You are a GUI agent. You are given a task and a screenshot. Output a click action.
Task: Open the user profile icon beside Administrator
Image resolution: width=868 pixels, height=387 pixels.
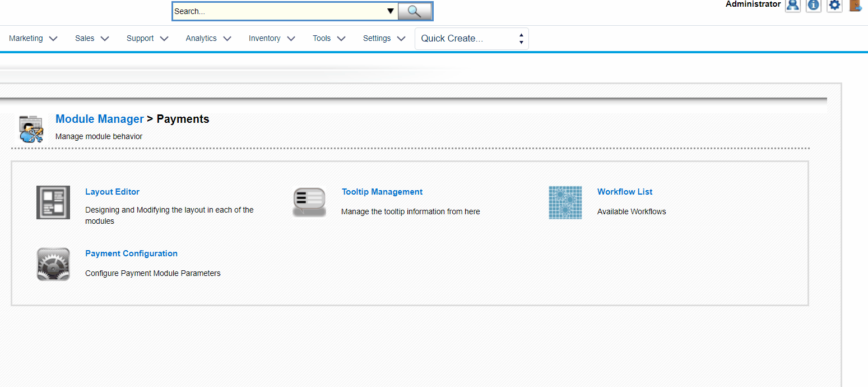pos(792,5)
